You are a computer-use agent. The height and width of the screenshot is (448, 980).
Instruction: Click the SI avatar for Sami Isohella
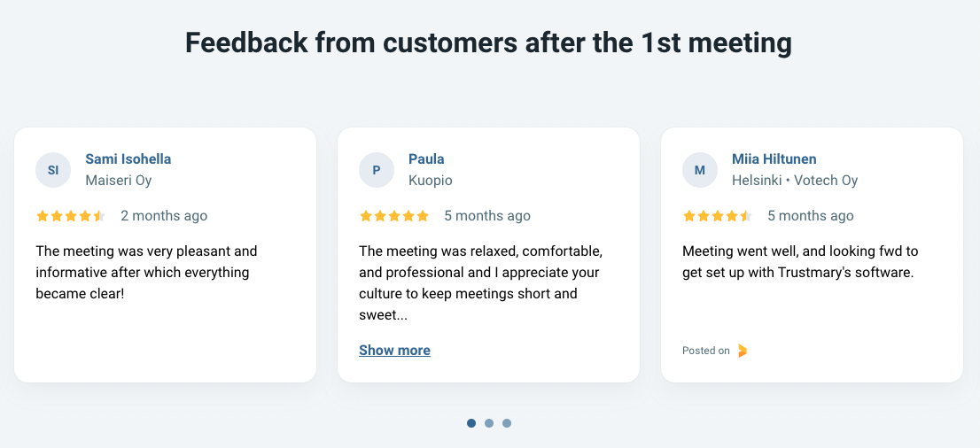[x=53, y=170]
